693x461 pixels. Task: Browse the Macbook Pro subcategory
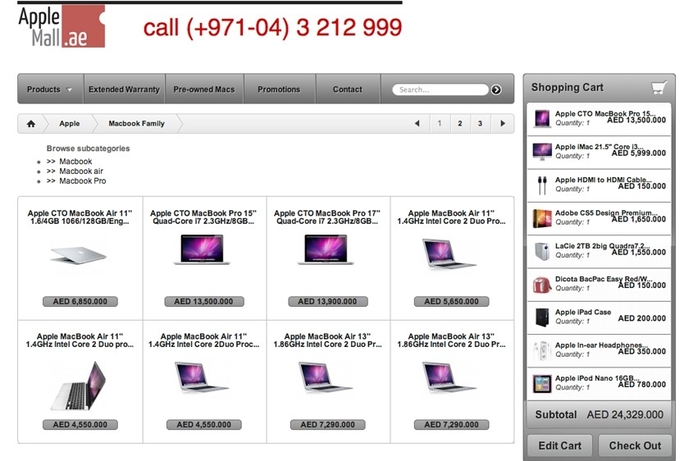[83, 181]
